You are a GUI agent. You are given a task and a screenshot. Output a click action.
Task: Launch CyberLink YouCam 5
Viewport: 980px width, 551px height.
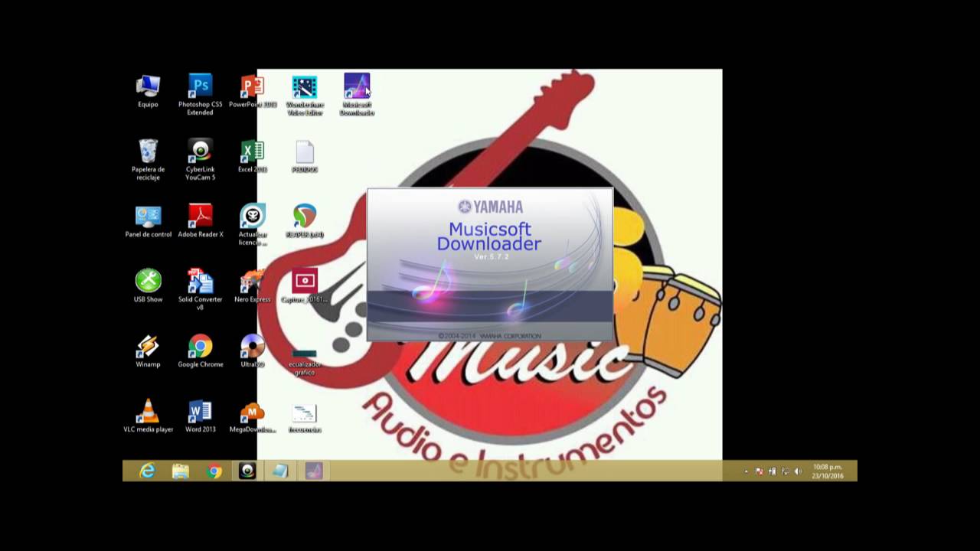pos(201,160)
